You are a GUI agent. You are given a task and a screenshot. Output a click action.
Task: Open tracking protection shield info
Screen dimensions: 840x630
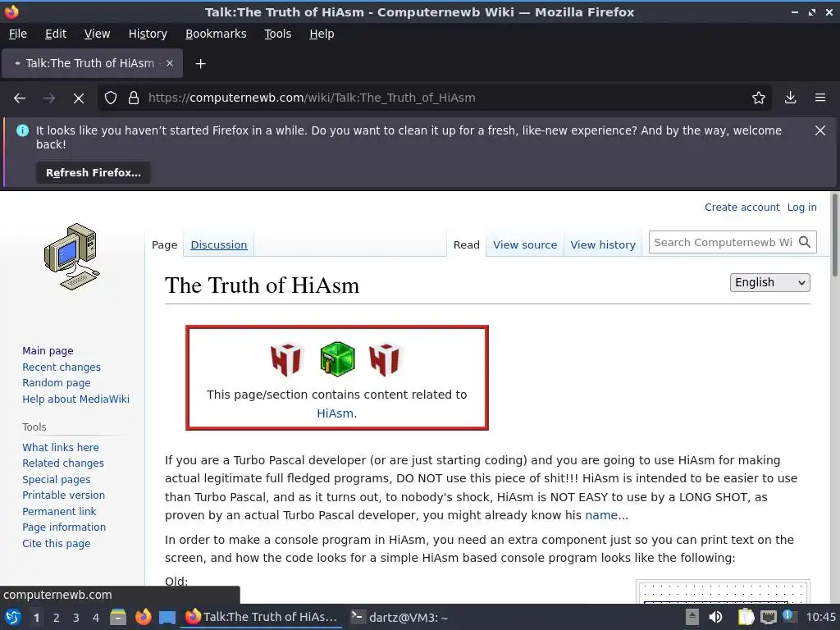111,98
